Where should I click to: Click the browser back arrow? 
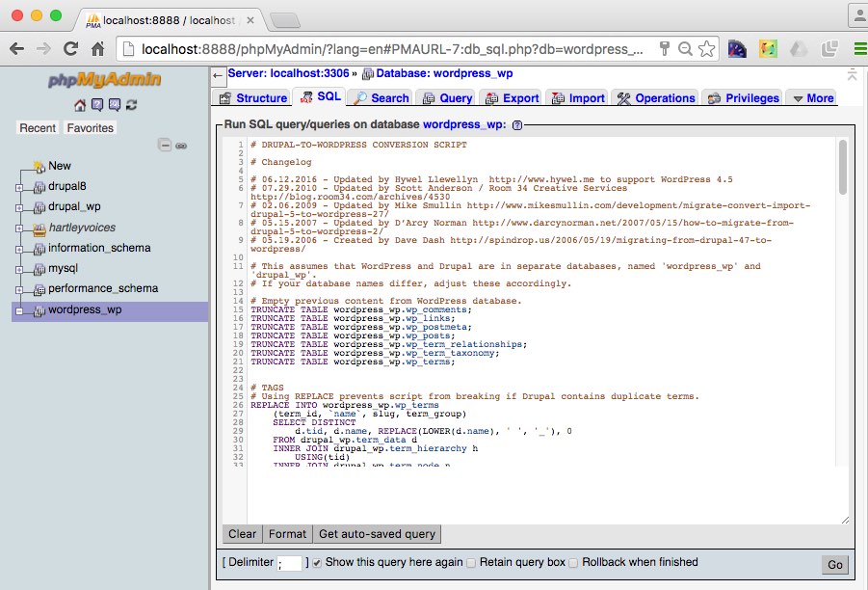point(17,49)
